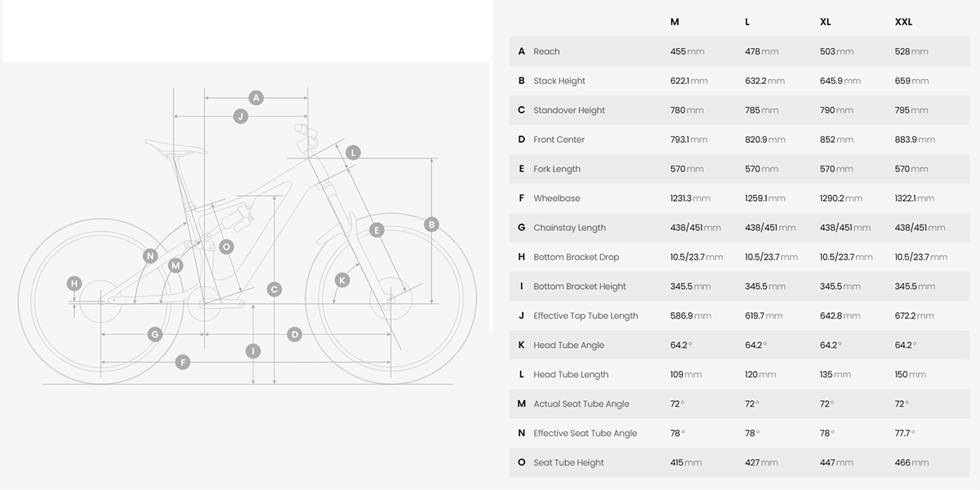Select the Chainstay Length marker G
This screenshot has width=980, height=490.
[154, 334]
